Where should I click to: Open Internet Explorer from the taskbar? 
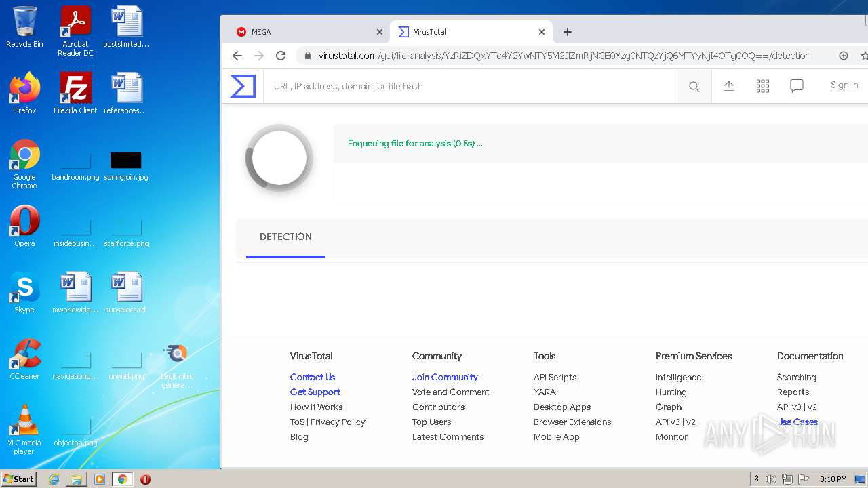pos(54,479)
